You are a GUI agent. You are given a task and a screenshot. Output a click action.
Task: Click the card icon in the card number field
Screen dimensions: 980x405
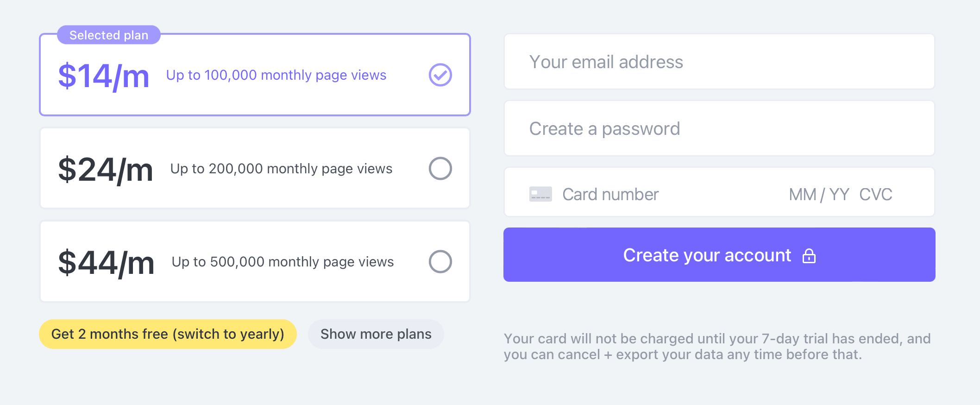click(x=540, y=194)
